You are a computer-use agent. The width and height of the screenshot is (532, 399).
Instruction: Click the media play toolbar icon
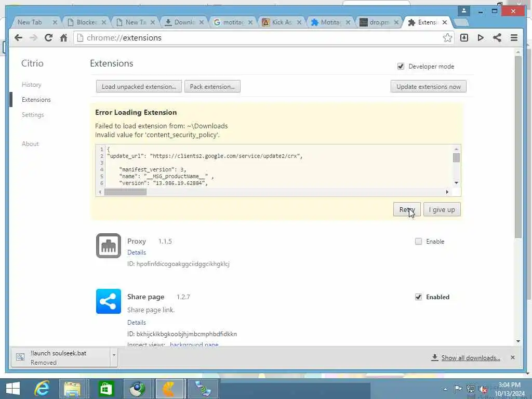[x=481, y=37]
